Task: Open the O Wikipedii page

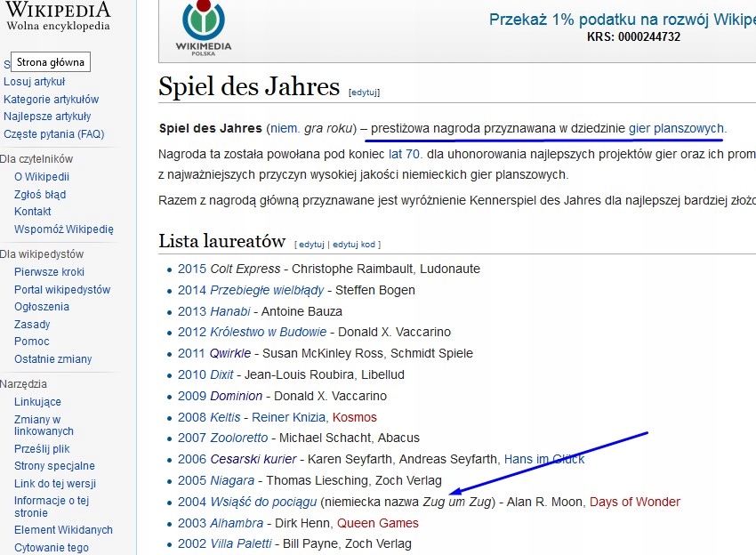Action: [x=42, y=176]
